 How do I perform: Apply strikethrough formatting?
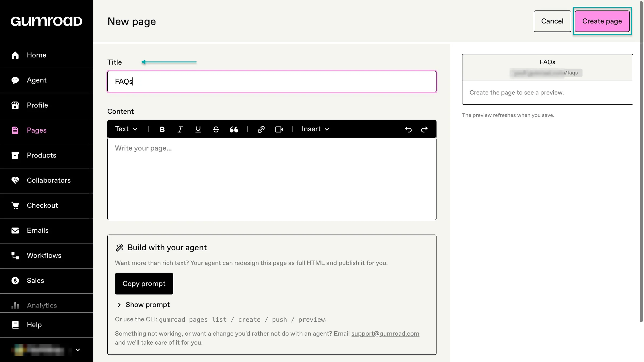pos(216,129)
